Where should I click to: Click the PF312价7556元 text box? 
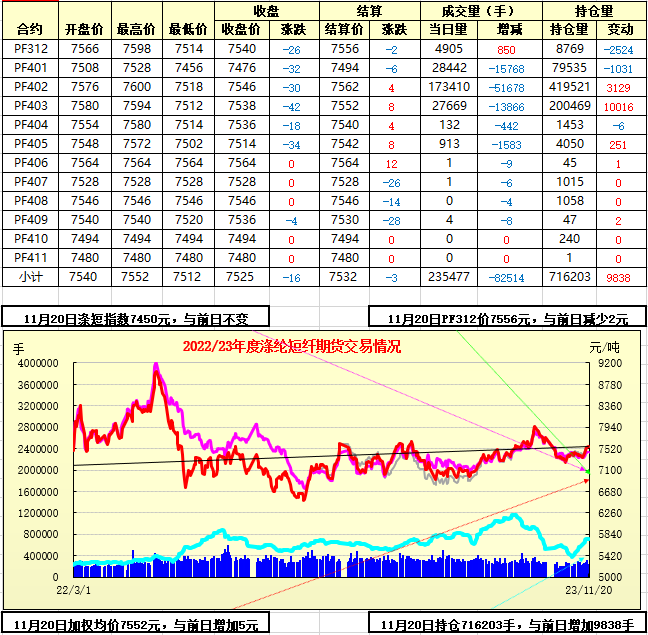[507, 318]
